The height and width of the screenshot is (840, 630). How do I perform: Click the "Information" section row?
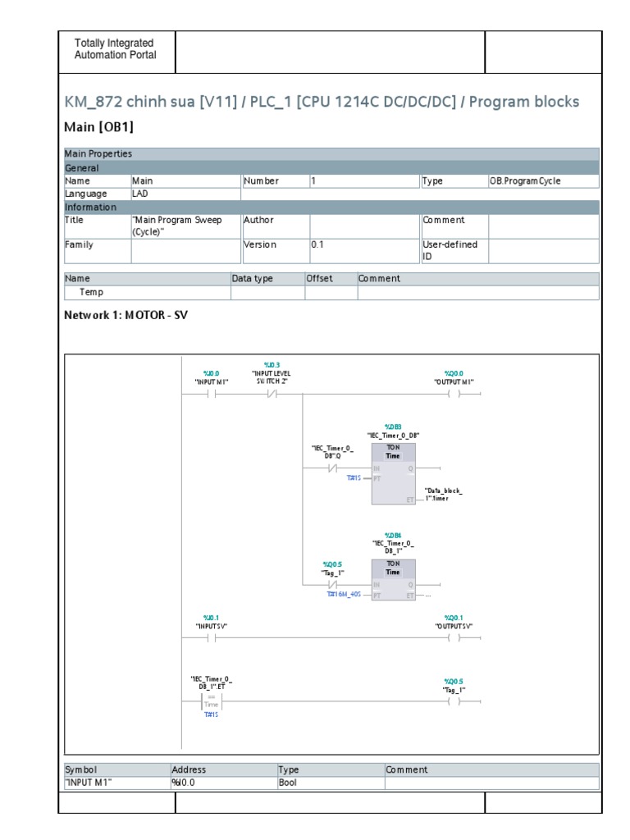pos(331,208)
